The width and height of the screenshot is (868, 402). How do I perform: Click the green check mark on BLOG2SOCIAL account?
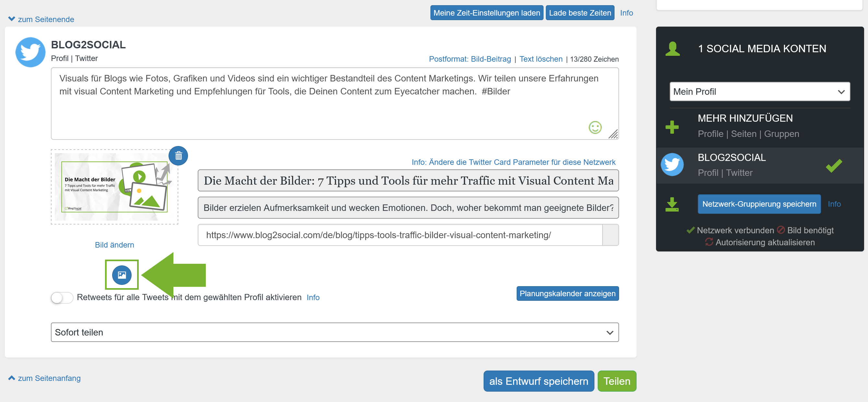(x=834, y=165)
